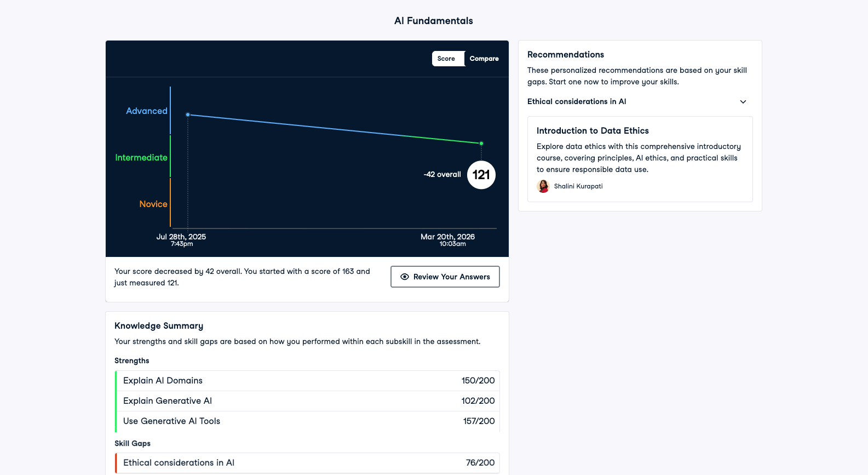Viewport: 868px width, 475px height.
Task: Collapse the Ethical considerations in AI section
Action: point(743,101)
